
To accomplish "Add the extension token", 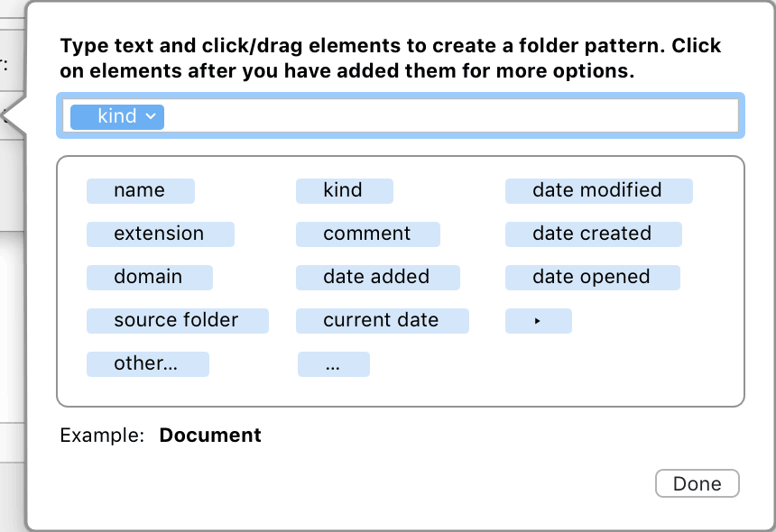I will [161, 234].
